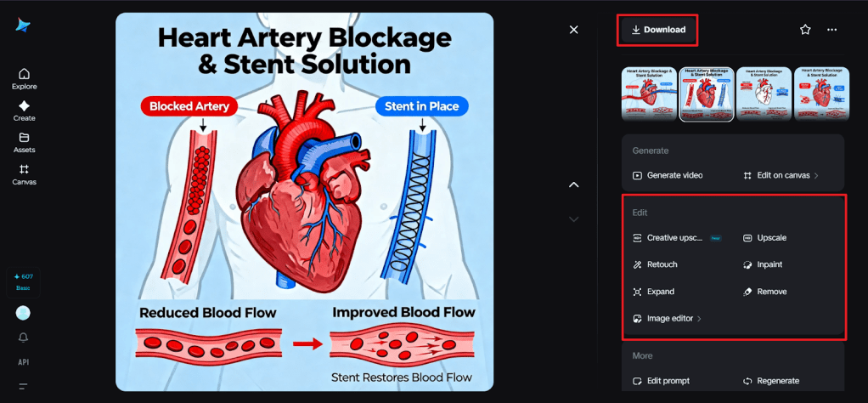
Task: Open the three-dot more options menu
Action: pos(832,30)
